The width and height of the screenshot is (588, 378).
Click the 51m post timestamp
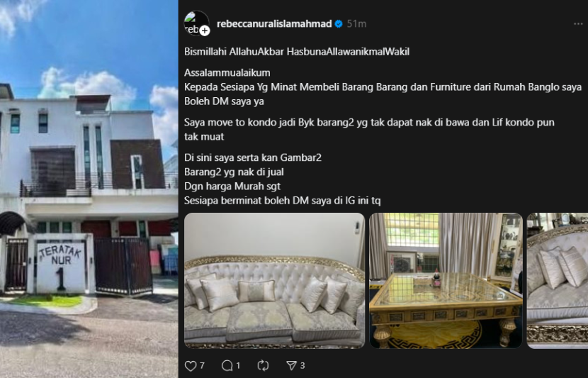(356, 24)
